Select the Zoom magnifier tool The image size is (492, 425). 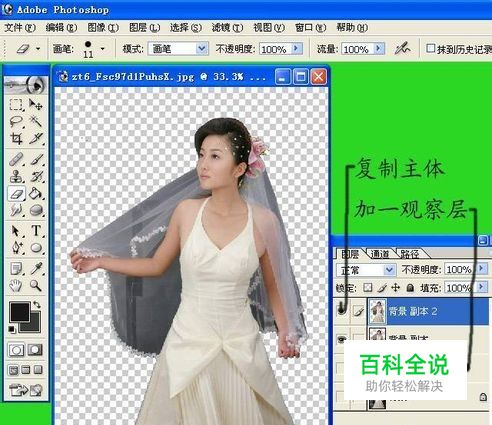tap(35, 285)
